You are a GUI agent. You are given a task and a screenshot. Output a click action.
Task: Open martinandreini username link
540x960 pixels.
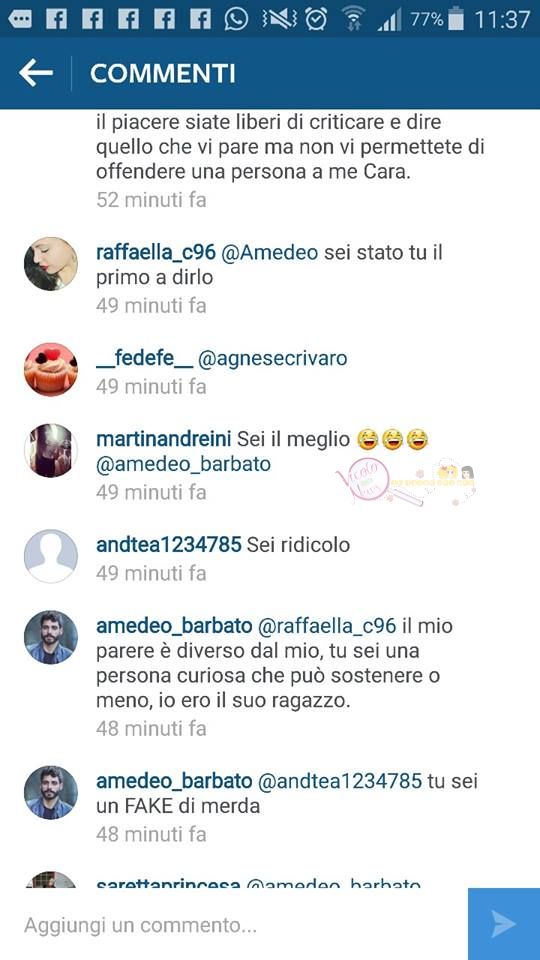click(163, 439)
